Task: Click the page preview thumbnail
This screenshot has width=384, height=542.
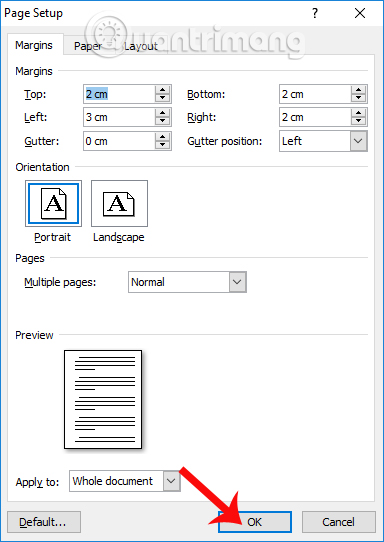Action: (x=103, y=399)
